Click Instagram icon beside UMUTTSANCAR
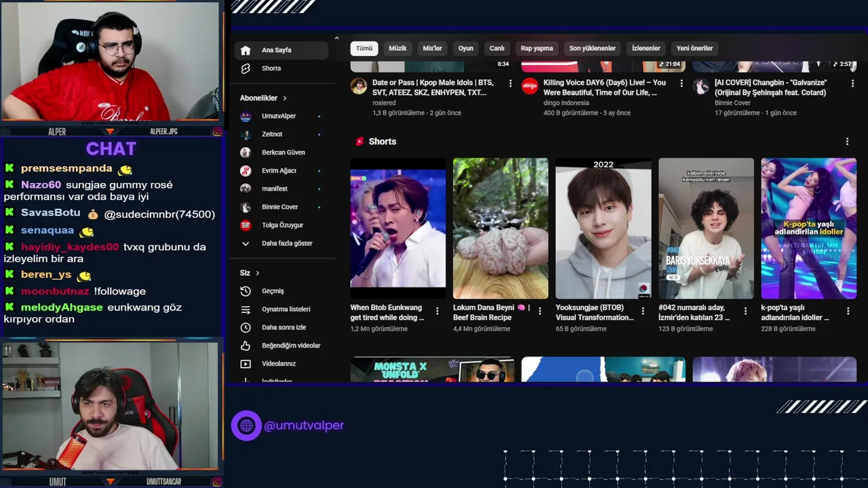868x488 pixels. pos(217,482)
